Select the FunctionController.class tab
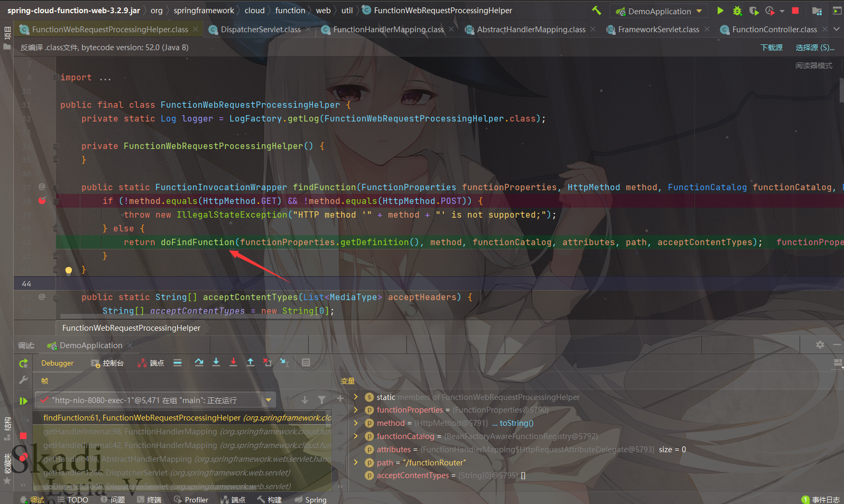The height and width of the screenshot is (504, 844). click(774, 30)
